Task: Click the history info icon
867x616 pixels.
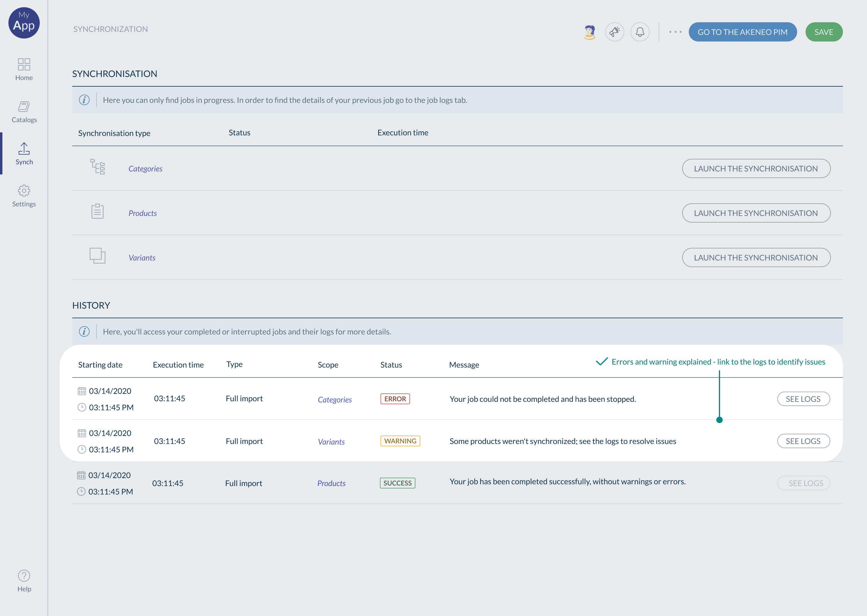Action: pyautogui.click(x=84, y=331)
